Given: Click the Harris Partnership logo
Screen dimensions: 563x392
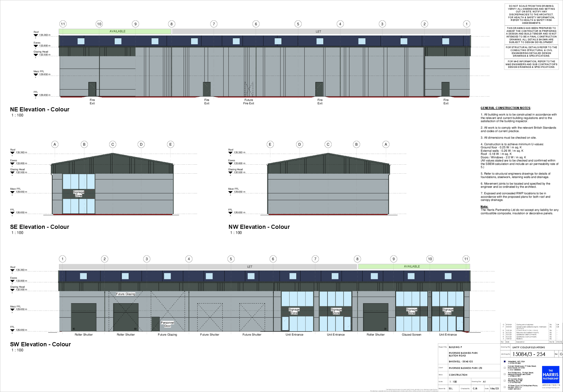Looking at the screenshot, I should click(551, 375).
